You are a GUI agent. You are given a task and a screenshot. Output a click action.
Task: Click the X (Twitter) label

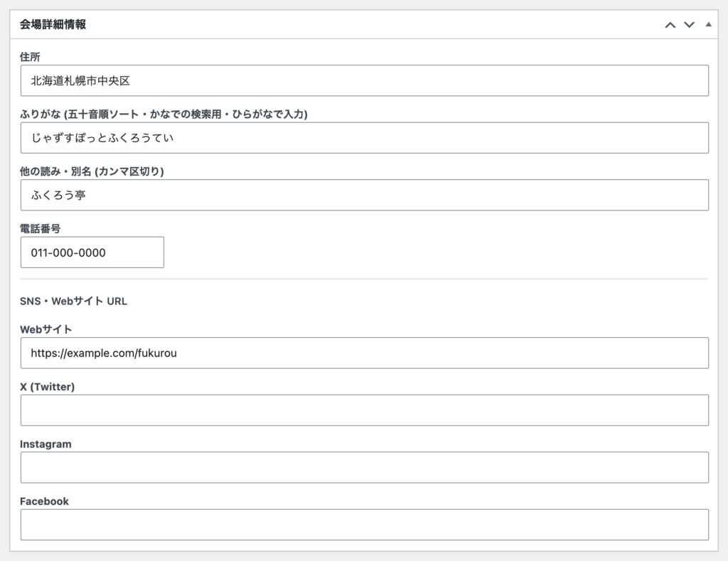point(48,386)
